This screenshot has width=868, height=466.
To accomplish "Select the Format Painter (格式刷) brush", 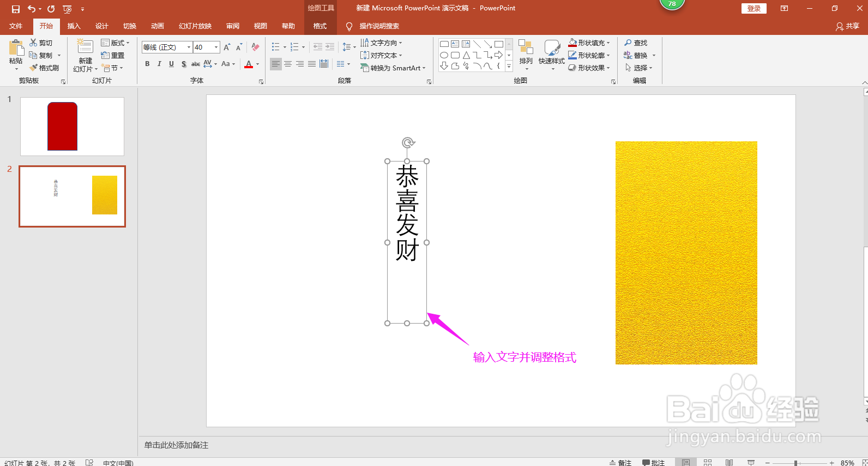I will (34, 68).
